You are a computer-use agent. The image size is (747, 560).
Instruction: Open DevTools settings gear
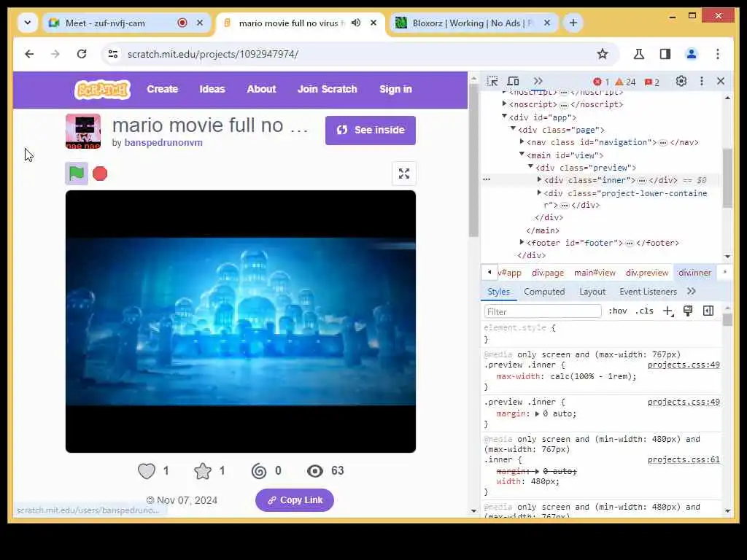(x=681, y=82)
